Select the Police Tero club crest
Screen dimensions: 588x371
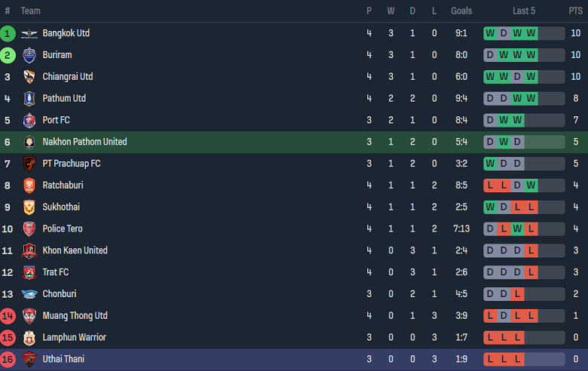click(29, 229)
